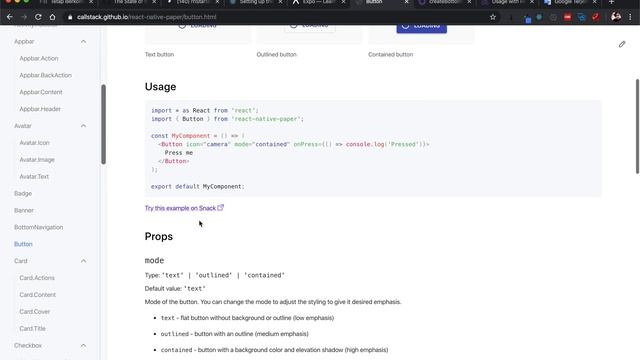The height and width of the screenshot is (360, 640).
Task: Click the 'Text button' caption
Action: point(159,54)
